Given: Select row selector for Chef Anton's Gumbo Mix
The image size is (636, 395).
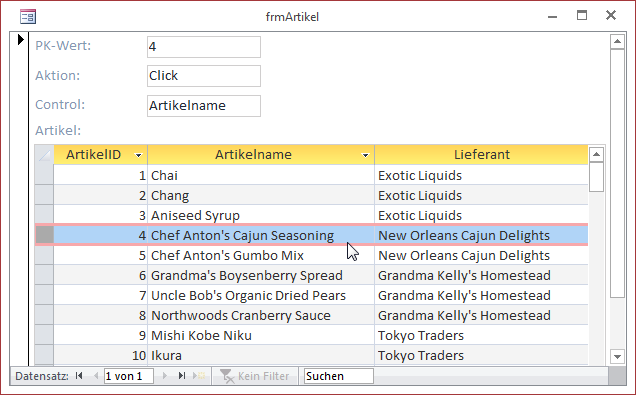Looking at the screenshot, I should pyautogui.click(x=44, y=255).
